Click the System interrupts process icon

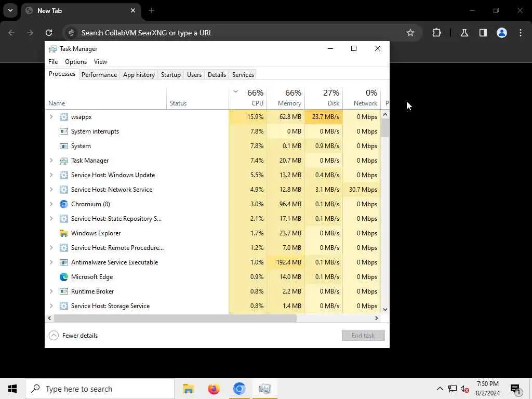pyautogui.click(x=64, y=131)
